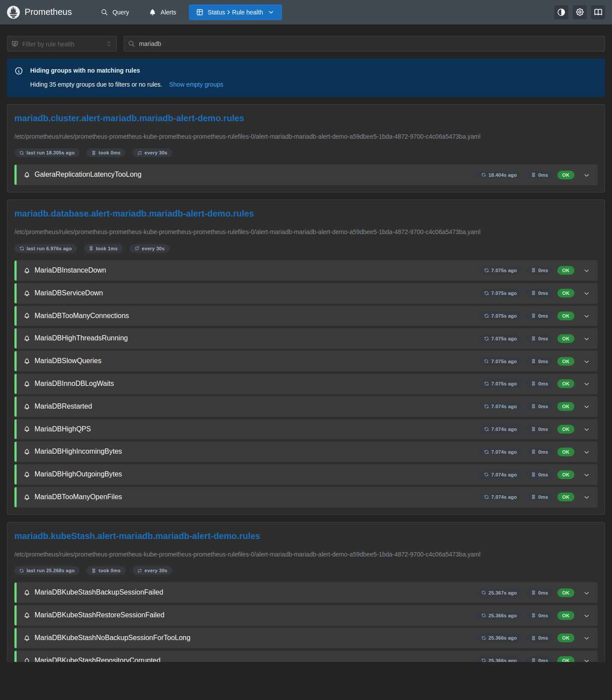Open the mariadb.cluster alert rules group heading
Image resolution: width=612 pixels, height=700 pixels.
(x=129, y=118)
